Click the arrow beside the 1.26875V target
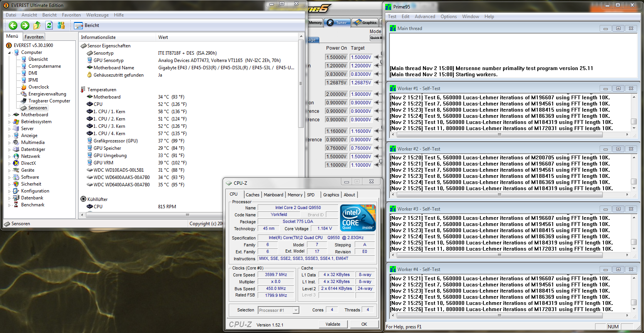The image size is (644, 333). tap(377, 83)
